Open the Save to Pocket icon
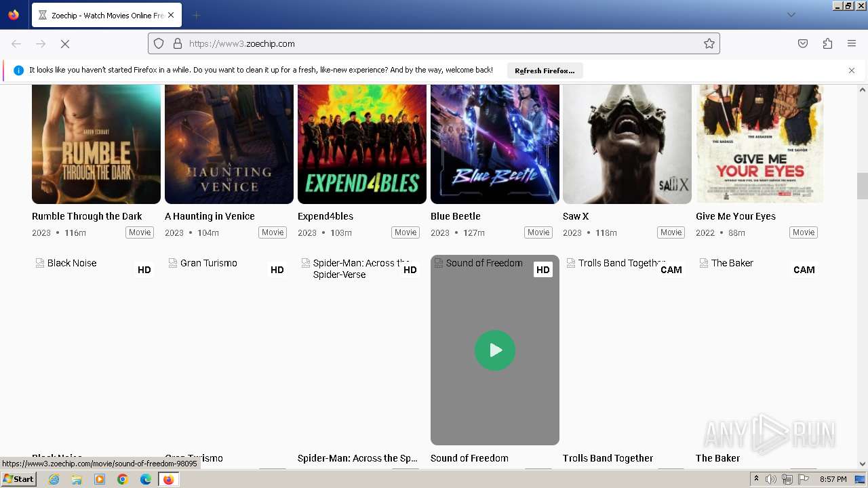 (x=803, y=43)
